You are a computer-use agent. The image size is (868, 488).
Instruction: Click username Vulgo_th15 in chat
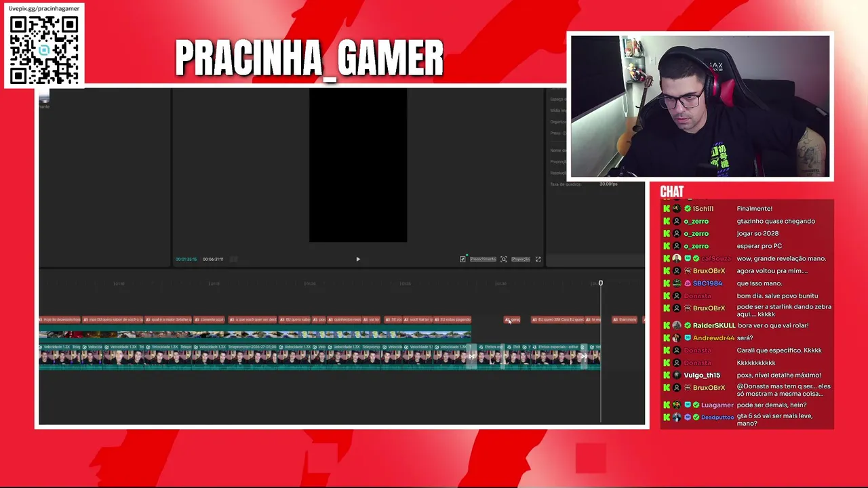(x=702, y=375)
